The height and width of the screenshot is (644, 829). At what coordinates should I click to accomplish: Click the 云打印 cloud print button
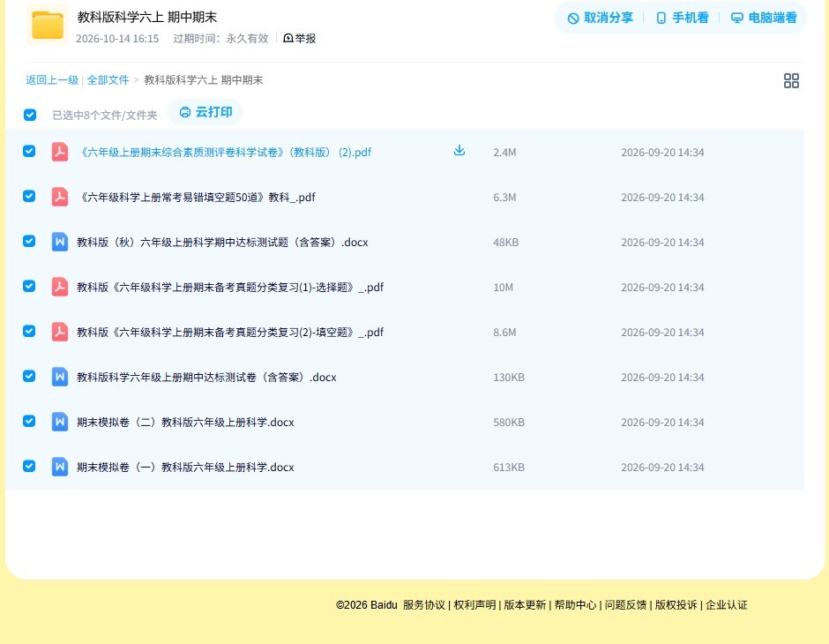205,112
